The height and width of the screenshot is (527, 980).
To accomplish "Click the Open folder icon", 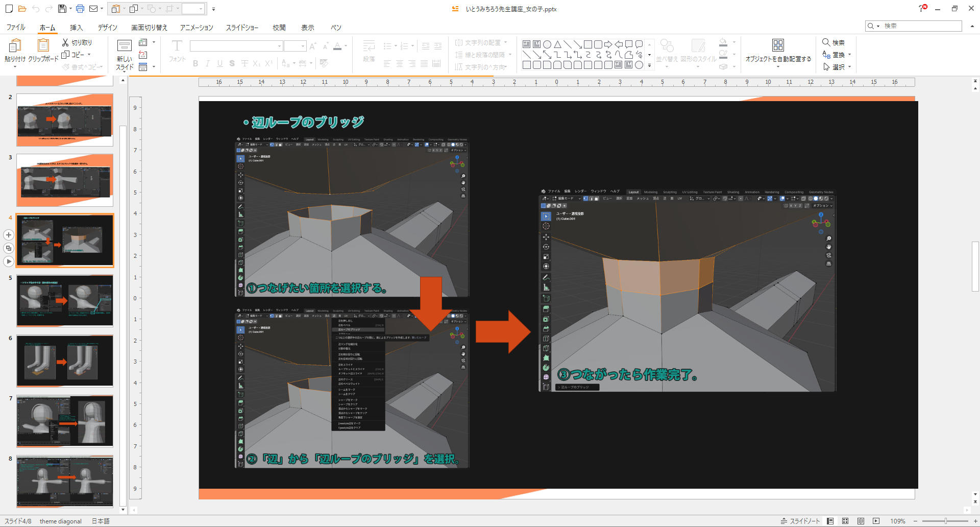I will tap(22, 9).
